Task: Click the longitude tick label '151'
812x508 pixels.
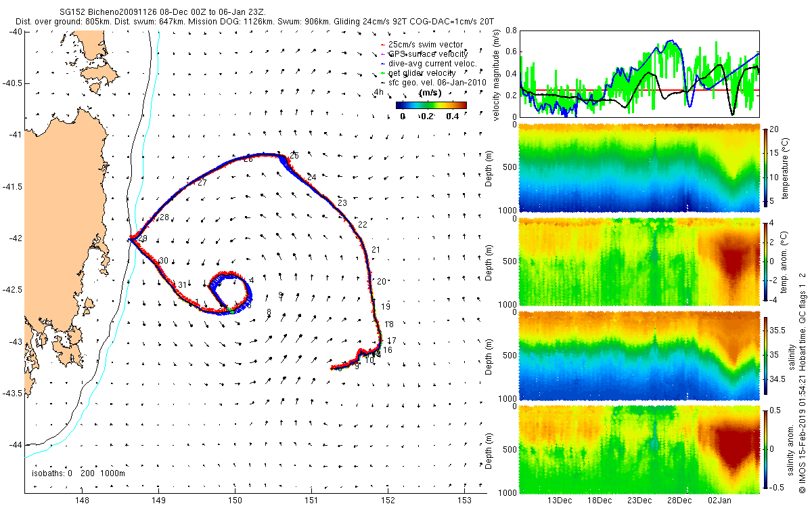Action: [312, 501]
